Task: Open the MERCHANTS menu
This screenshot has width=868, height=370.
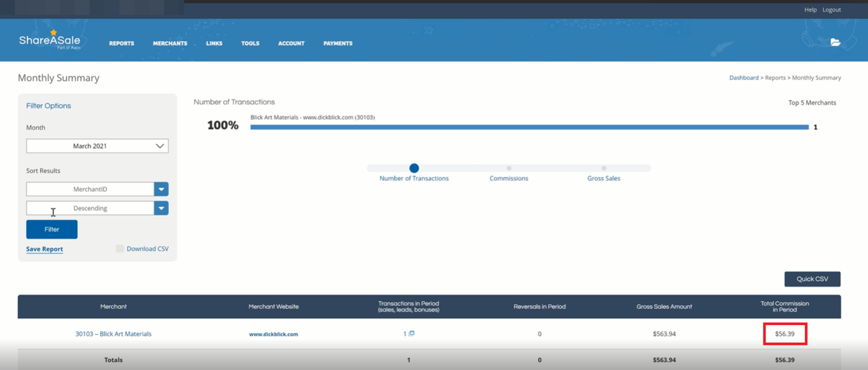Action: tap(170, 43)
